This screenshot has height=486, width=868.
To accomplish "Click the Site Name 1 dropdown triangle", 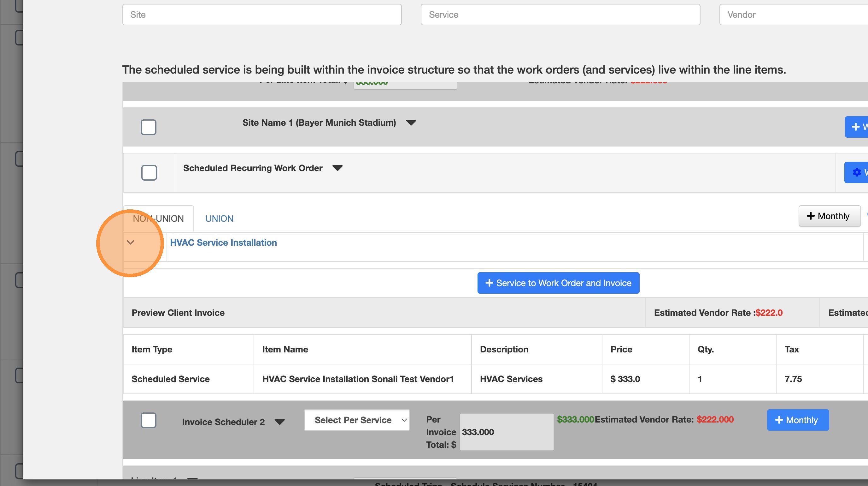I will coord(411,123).
